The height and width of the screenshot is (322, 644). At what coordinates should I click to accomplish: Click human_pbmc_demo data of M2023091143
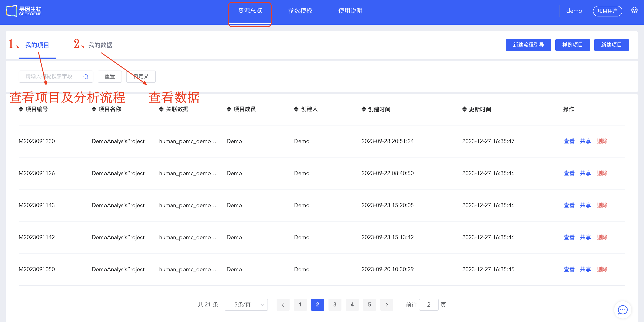pos(188,205)
